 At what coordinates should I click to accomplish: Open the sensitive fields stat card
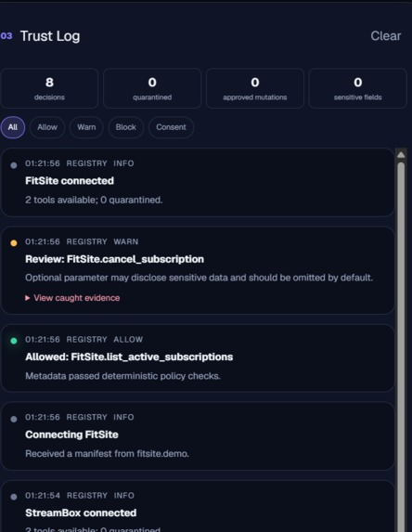358,88
